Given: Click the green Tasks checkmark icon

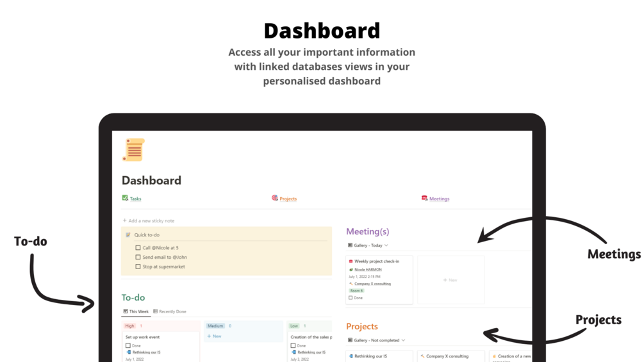Looking at the screenshot, I should 125,198.
